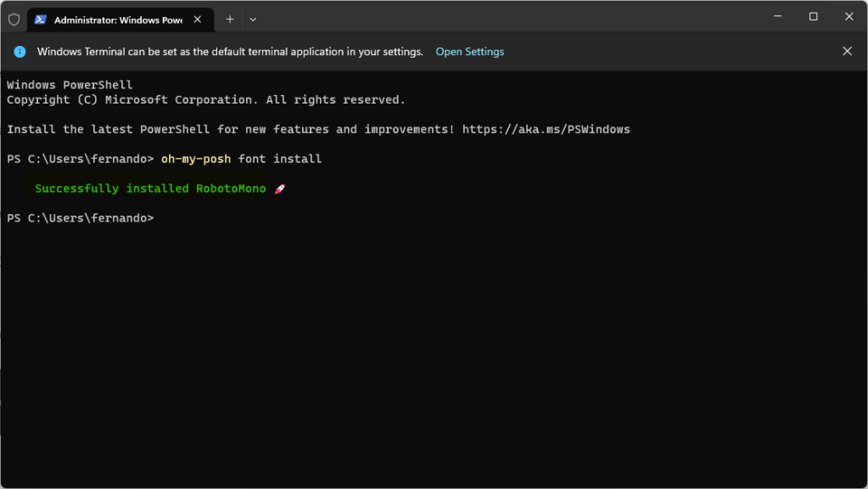Click the Successfully installed RobotoMono message
868x489 pixels.
[150, 188]
